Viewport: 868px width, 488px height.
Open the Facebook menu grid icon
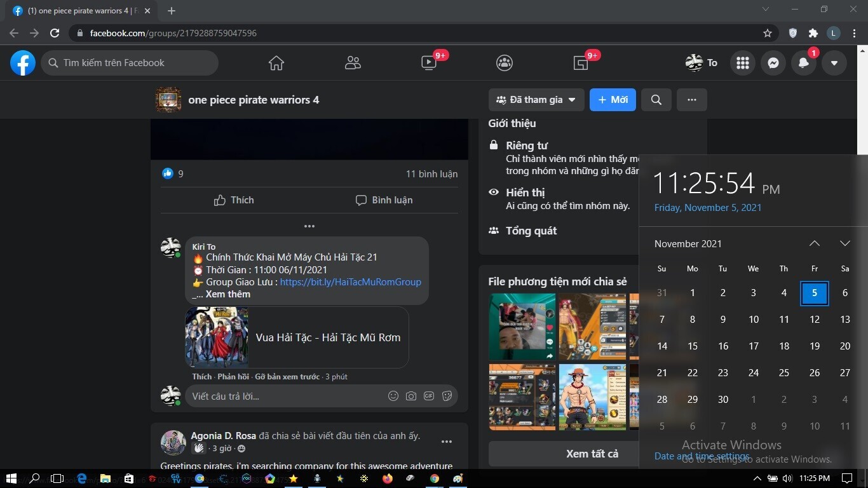coord(743,63)
